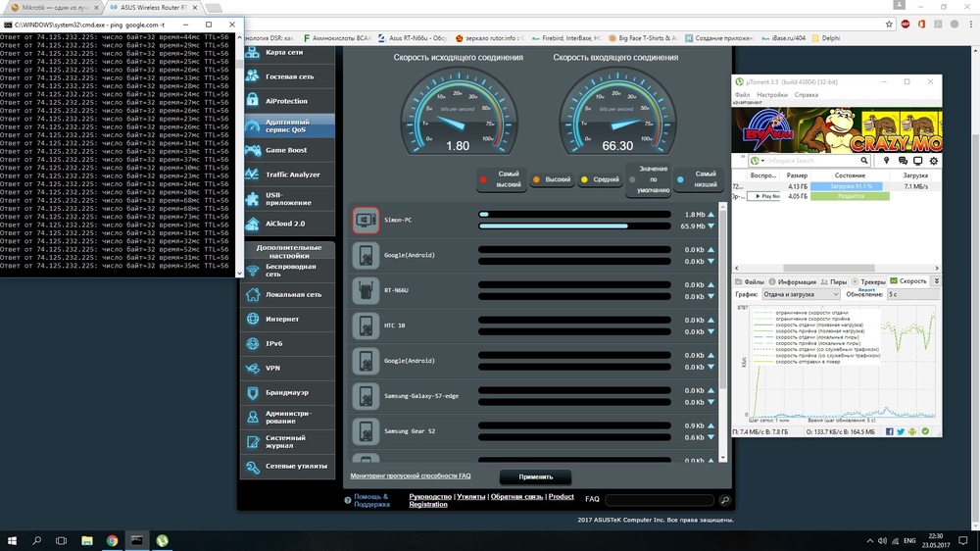Click the FAQ search input field
Viewport: 980px width, 551px height.
coord(660,500)
